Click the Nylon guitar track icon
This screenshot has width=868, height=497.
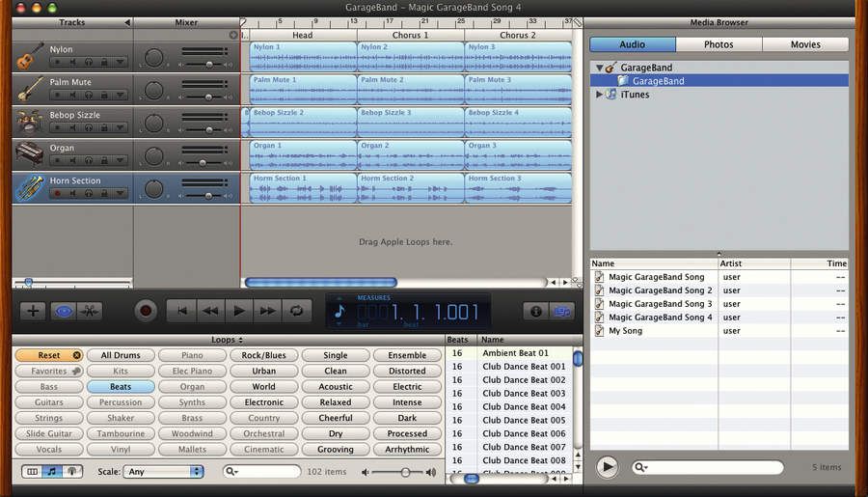29,56
